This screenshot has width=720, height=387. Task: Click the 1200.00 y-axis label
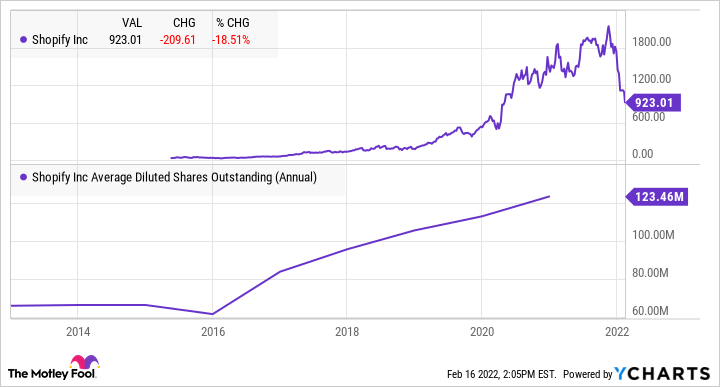click(651, 79)
